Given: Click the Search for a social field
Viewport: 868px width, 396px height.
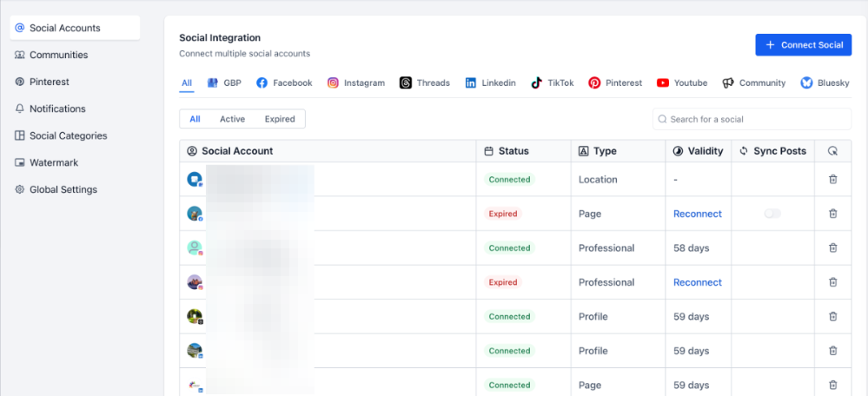Looking at the screenshot, I should tap(752, 119).
